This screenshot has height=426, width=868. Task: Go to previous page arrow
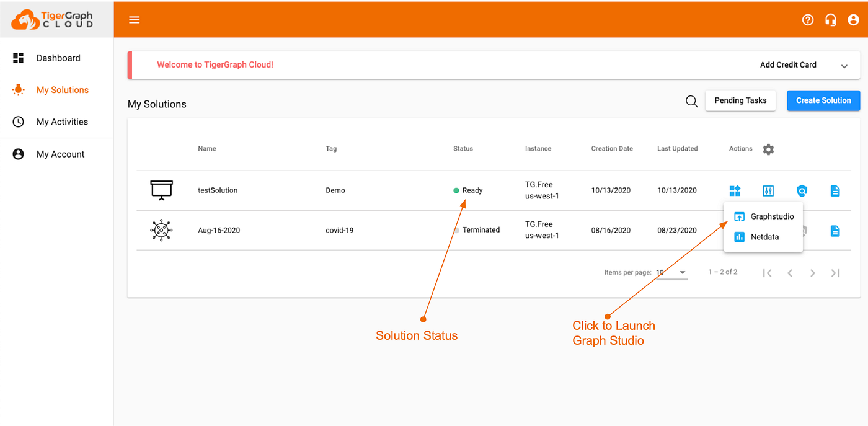(x=790, y=273)
